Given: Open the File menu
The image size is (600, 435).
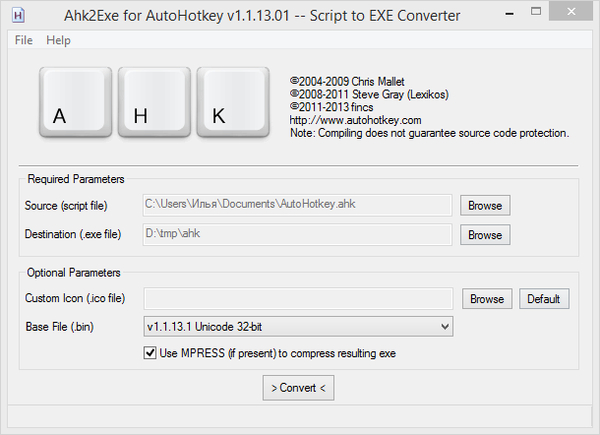Looking at the screenshot, I should [x=24, y=40].
